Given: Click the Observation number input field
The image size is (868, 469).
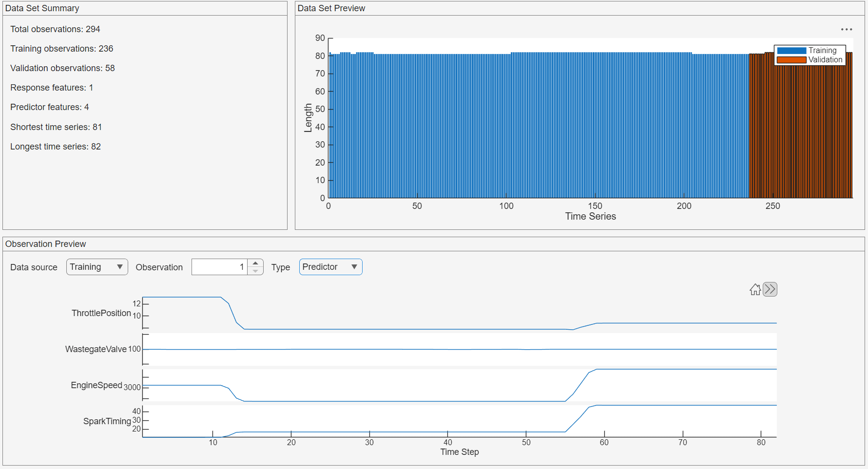Looking at the screenshot, I should point(219,266).
